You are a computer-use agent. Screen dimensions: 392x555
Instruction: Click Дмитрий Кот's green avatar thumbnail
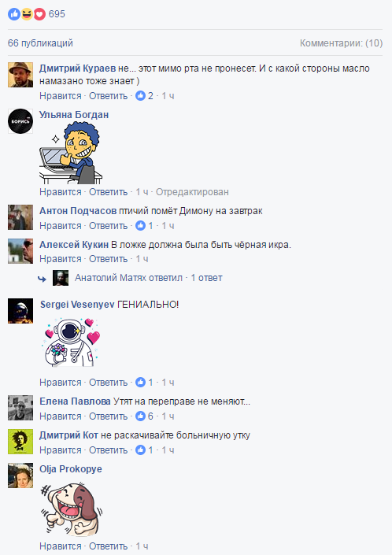point(20,442)
